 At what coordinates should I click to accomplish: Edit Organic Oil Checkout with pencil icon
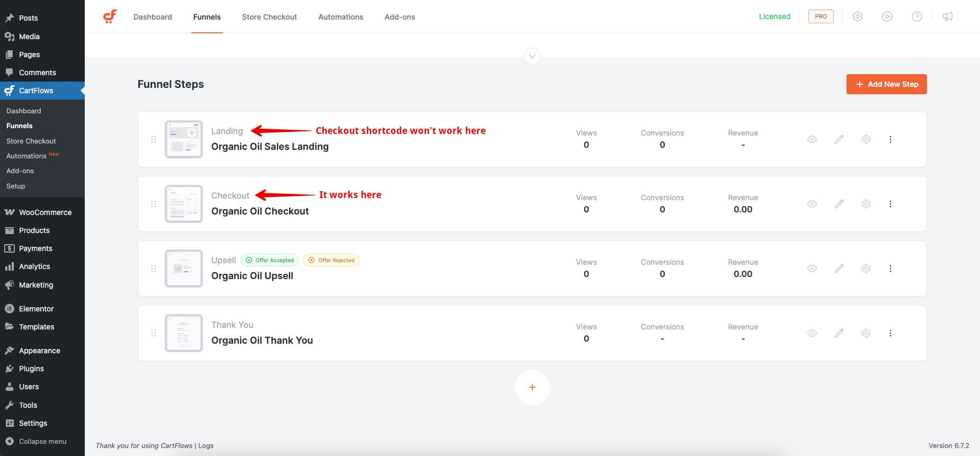click(x=839, y=204)
